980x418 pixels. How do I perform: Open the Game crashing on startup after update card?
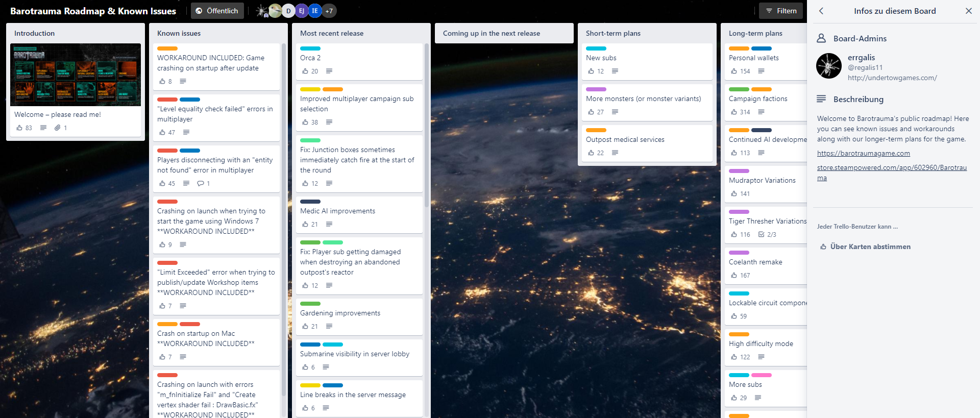(x=216, y=66)
